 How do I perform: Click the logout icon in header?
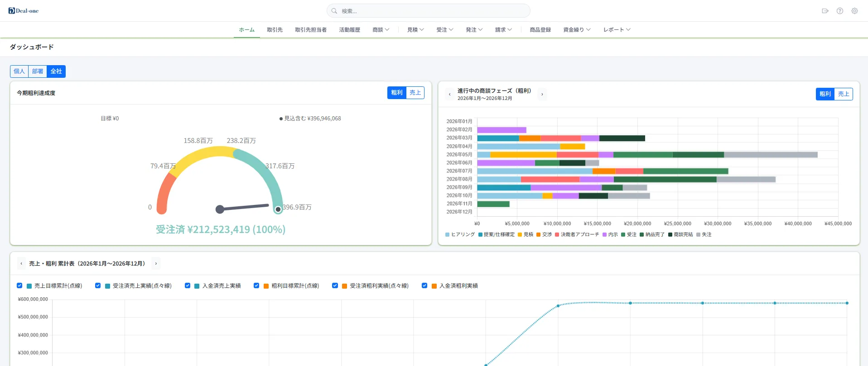pyautogui.click(x=825, y=11)
